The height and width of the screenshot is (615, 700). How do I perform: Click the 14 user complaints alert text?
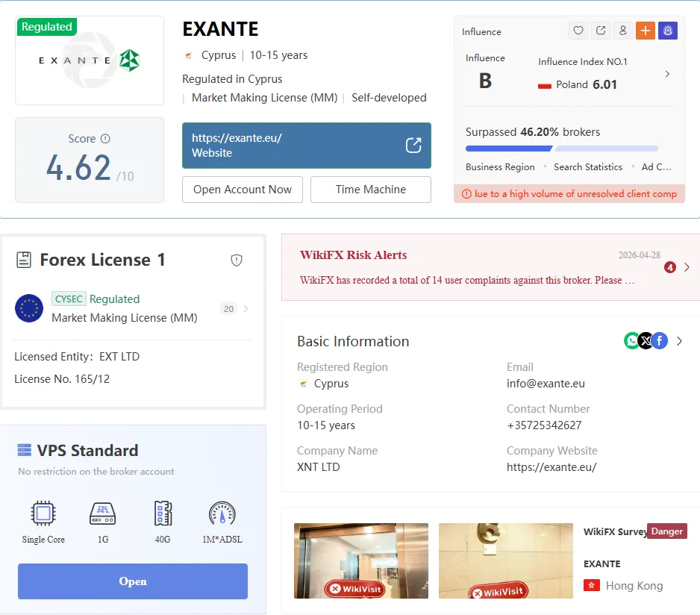pos(466,280)
